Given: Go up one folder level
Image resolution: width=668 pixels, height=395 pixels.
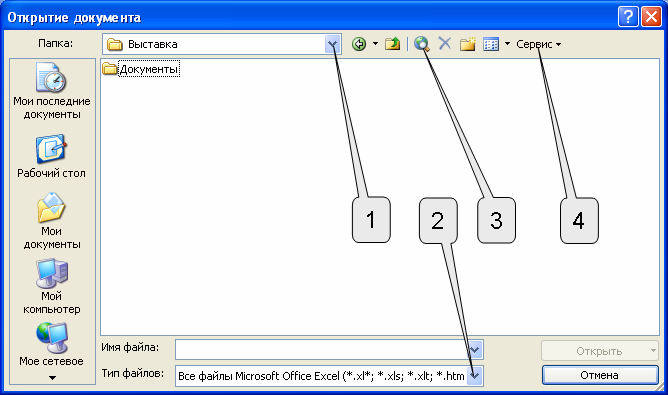Looking at the screenshot, I should [x=392, y=44].
